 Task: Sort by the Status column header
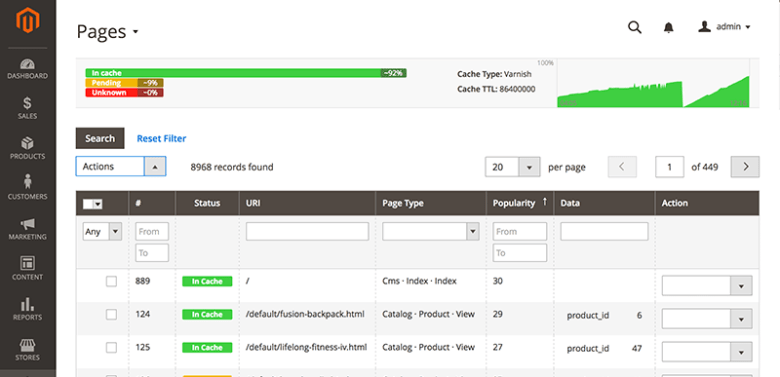(x=207, y=203)
